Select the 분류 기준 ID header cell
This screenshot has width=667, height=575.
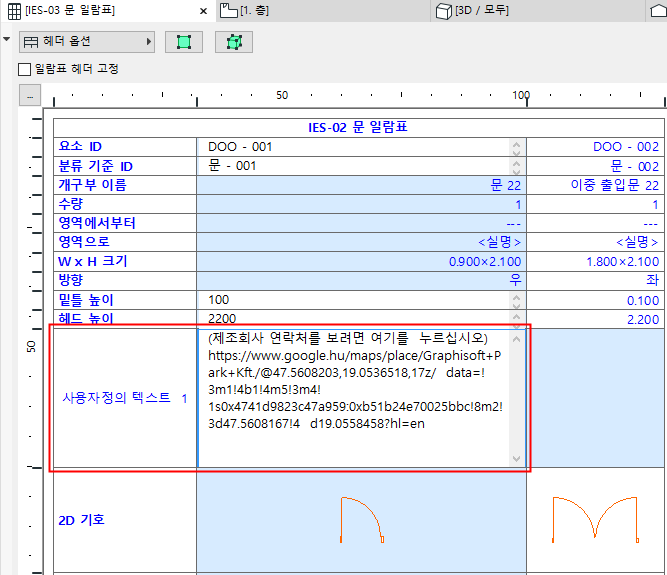tap(125, 166)
